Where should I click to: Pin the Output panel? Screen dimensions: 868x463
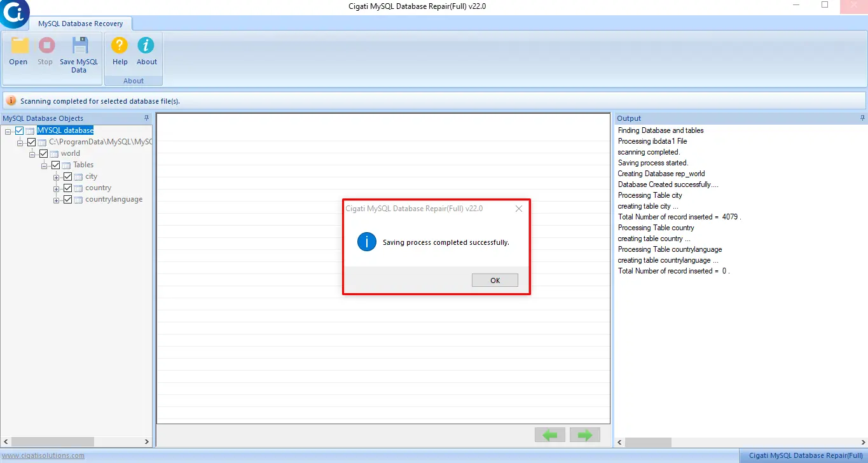pos(863,118)
